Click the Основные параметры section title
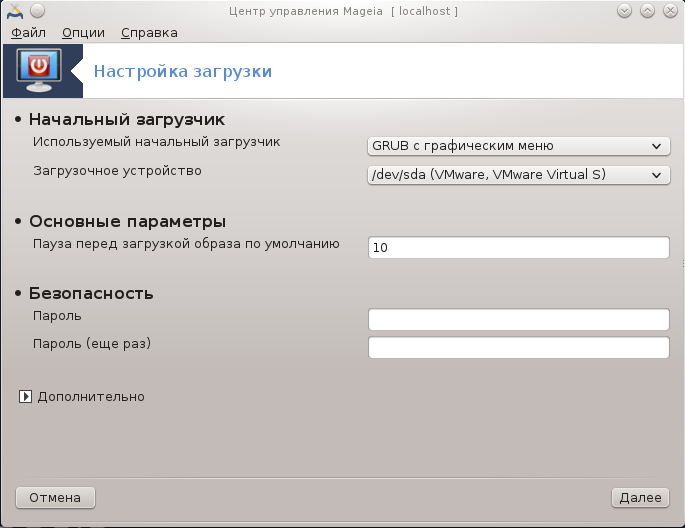This screenshot has height=528, width=685. coord(128,221)
